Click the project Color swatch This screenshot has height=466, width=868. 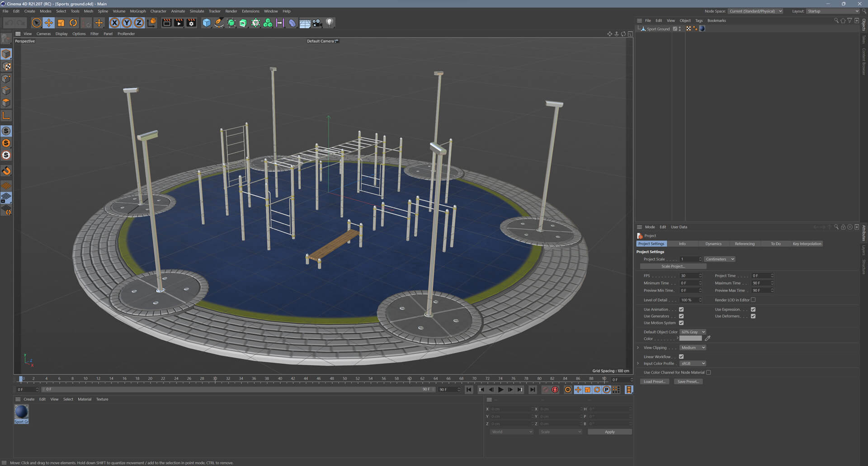coord(690,339)
